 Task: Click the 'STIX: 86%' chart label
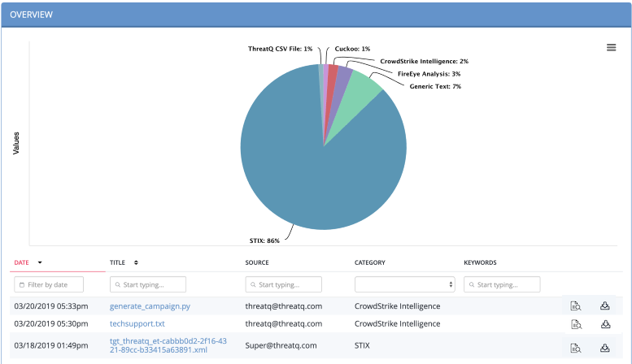[x=264, y=240]
